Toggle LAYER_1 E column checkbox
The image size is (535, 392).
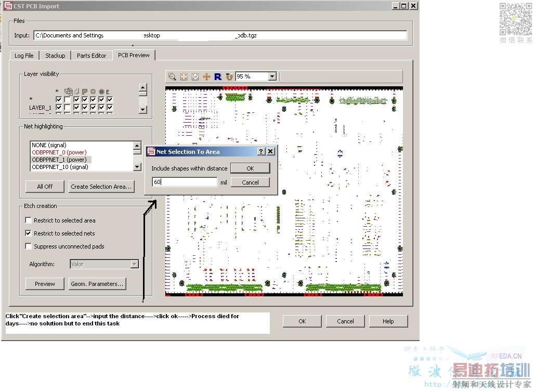point(110,107)
